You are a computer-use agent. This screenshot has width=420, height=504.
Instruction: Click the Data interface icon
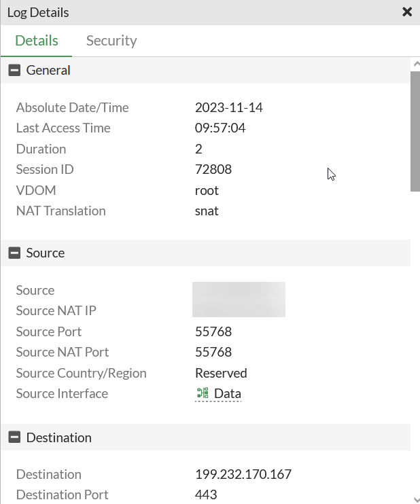[203, 393]
